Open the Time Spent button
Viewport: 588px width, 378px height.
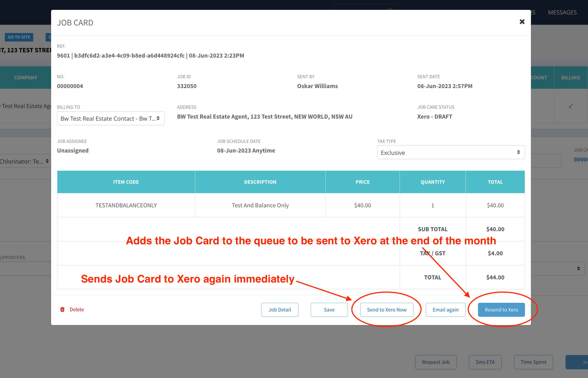tap(533, 362)
